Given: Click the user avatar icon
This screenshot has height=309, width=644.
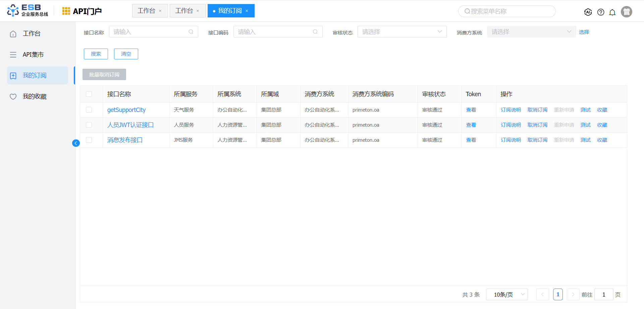Looking at the screenshot, I should [626, 12].
